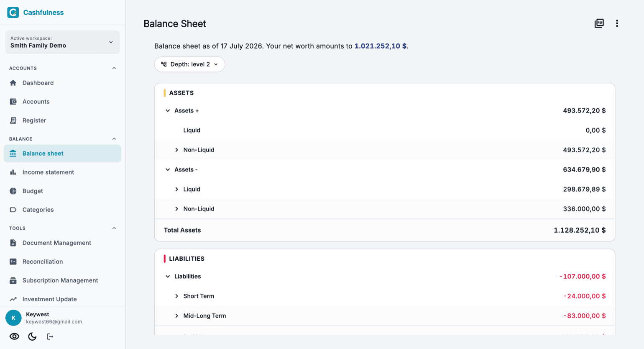Screen dimensions: 644x349
Task: Open Categories page
Action: (x=62, y=210)
